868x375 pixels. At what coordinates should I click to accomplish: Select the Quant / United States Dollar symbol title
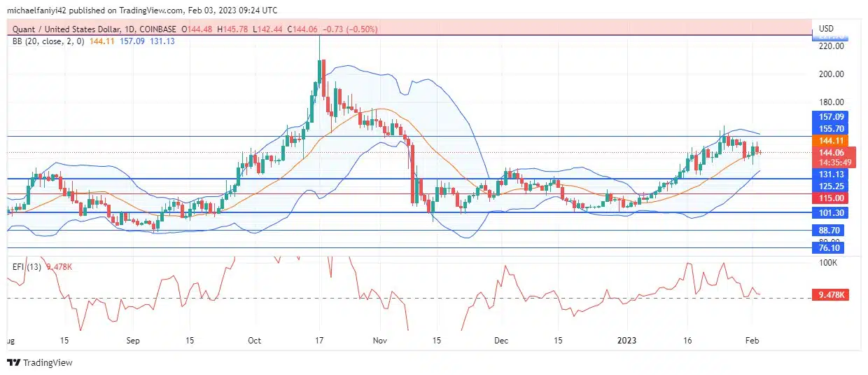pyautogui.click(x=70, y=29)
